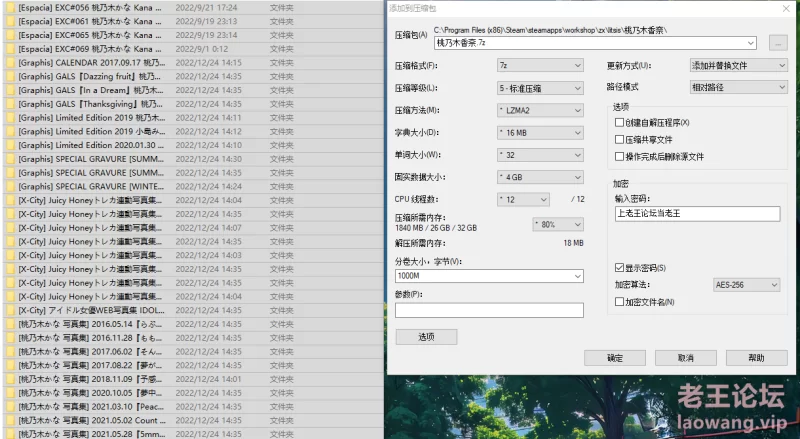Open memory usage 80% dropdown
This screenshot has width=800, height=439.
click(558, 225)
